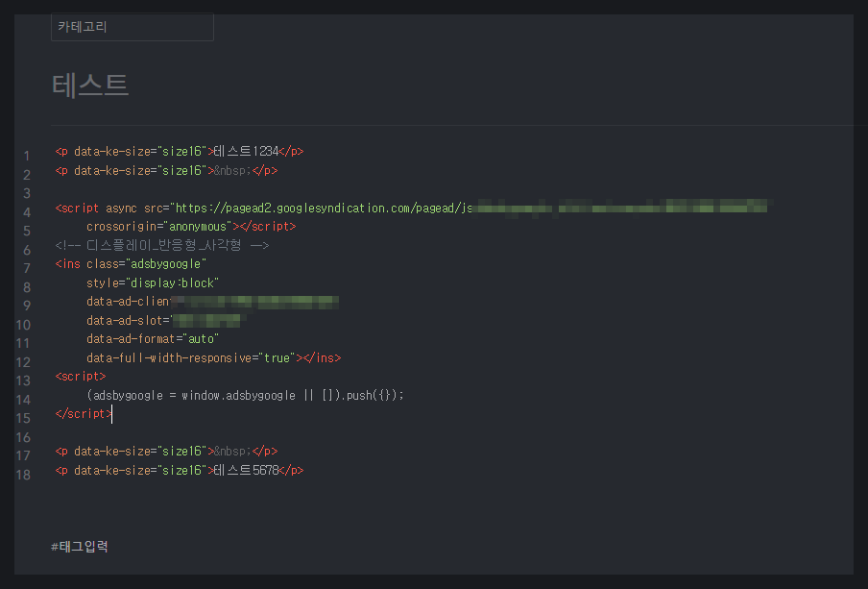Click the opening <script> tag on line 13
868x589 pixels.
coord(81,377)
